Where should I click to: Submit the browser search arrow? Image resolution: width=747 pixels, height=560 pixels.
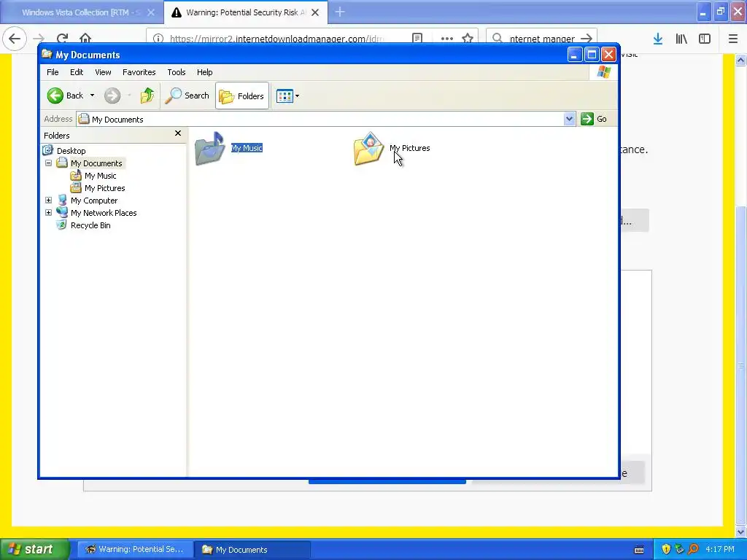coord(587,38)
